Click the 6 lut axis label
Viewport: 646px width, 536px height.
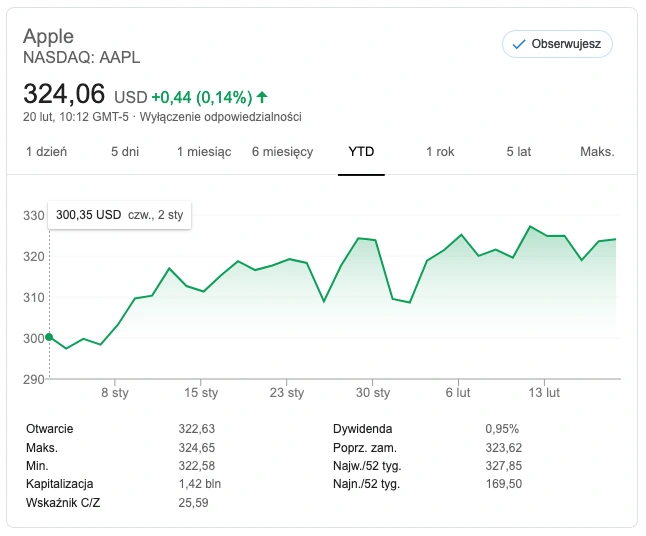pos(458,393)
